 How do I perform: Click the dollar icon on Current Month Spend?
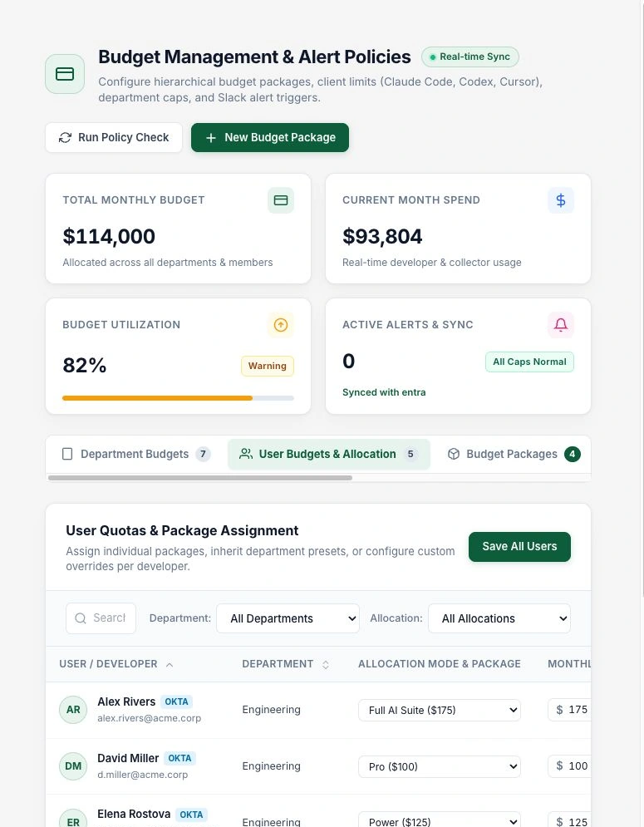[561, 200]
